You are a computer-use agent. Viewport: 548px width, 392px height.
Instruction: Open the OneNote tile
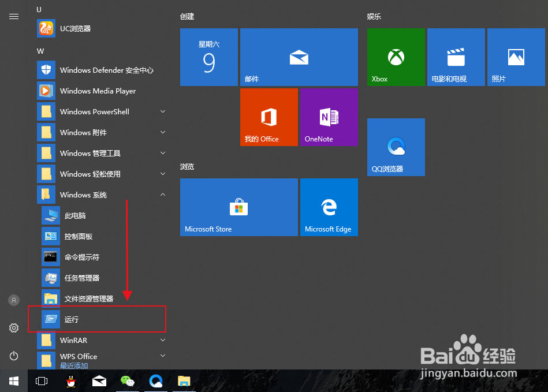(x=329, y=117)
